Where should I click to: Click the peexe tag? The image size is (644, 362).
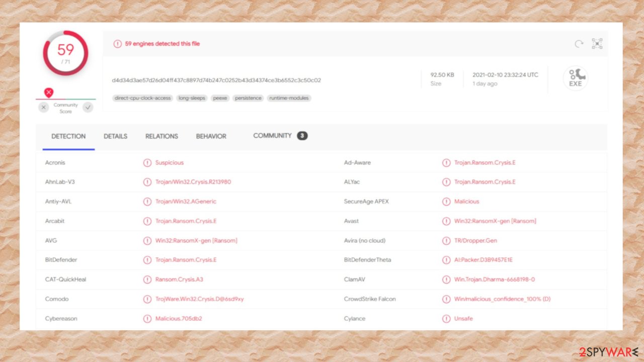point(220,98)
